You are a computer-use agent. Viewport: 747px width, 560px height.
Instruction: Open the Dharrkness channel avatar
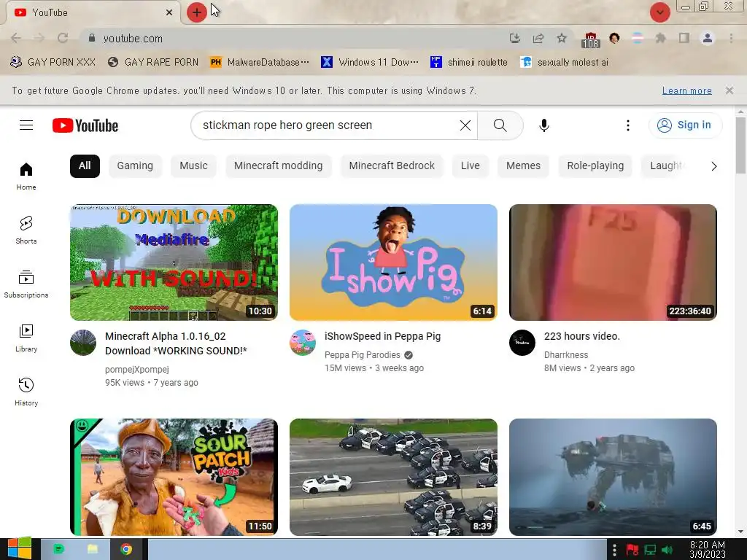click(522, 343)
